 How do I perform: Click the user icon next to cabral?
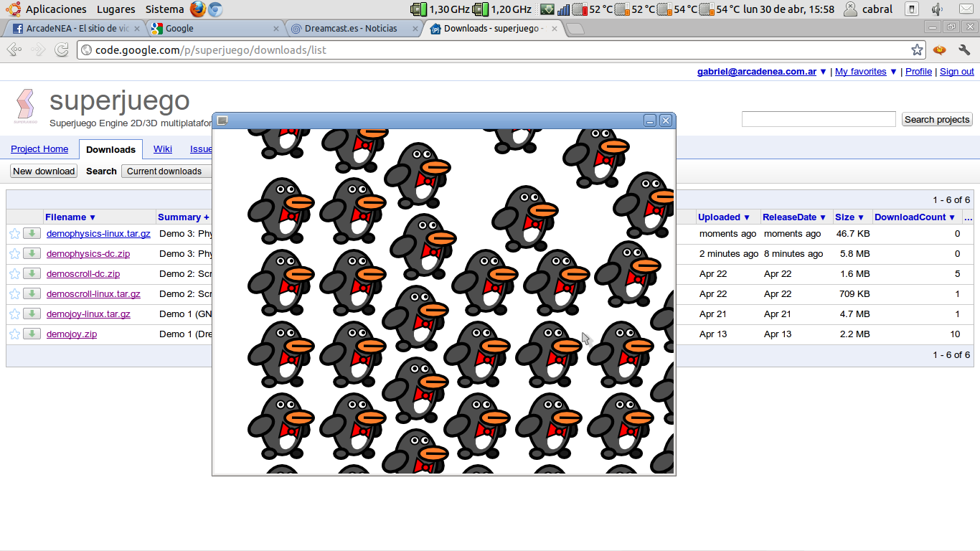pyautogui.click(x=850, y=9)
